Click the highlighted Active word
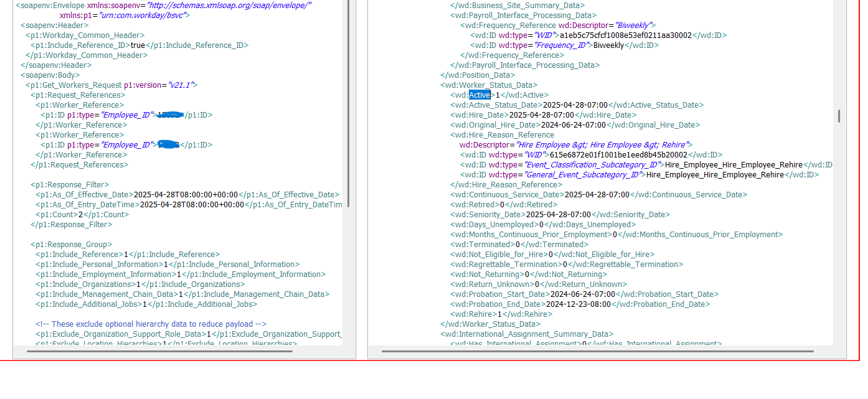Viewport: 868px width, 399px height. click(x=479, y=95)
